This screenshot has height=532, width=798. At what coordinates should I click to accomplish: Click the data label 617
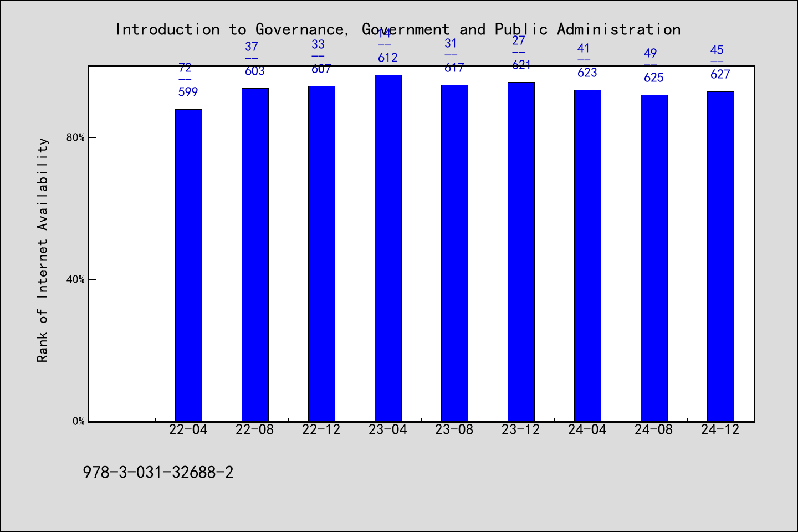point(454,68)
